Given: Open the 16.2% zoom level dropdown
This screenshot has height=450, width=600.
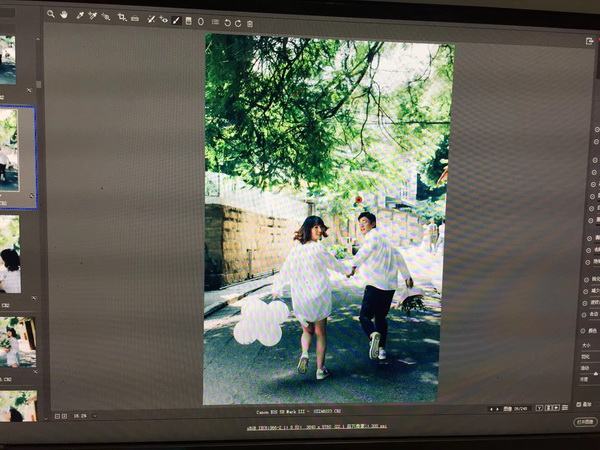Looking at the screenshot, I should (x=95, y=416).
